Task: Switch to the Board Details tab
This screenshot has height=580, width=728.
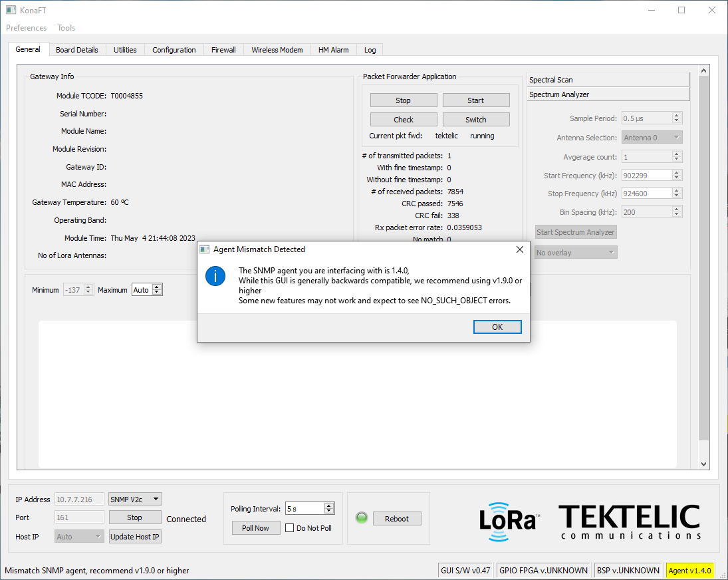Action: (77, 50)
